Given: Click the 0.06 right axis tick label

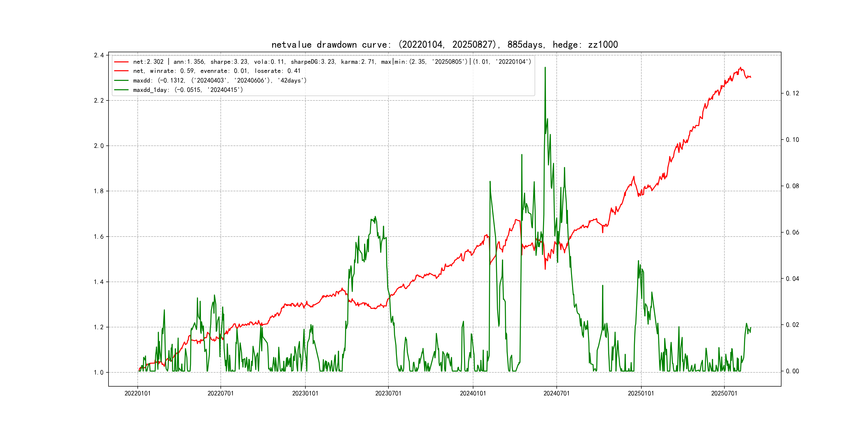Looking at the screenshot, I should click(x=792, y=232).
